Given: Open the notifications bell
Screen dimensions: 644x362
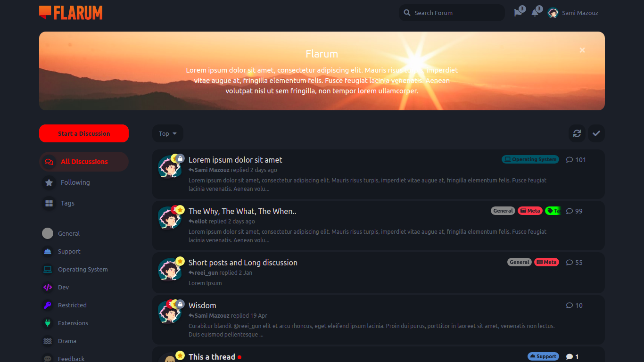Looking at the screenshot, I should (536, 13).
